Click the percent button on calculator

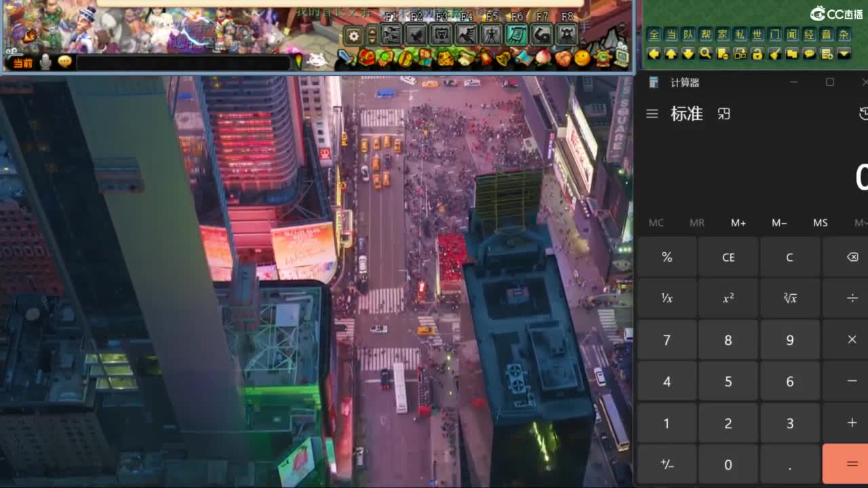[x=667, y=257]
